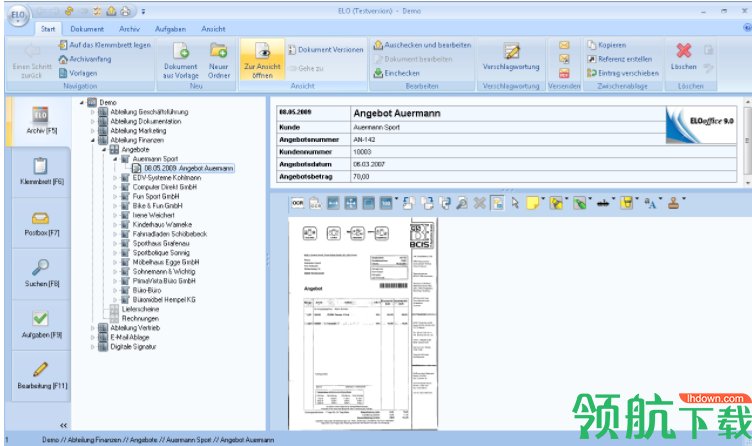Click the scanned document preview page
Image resolution: width=752 pixels, height=446 pixels.
[363, 323]
